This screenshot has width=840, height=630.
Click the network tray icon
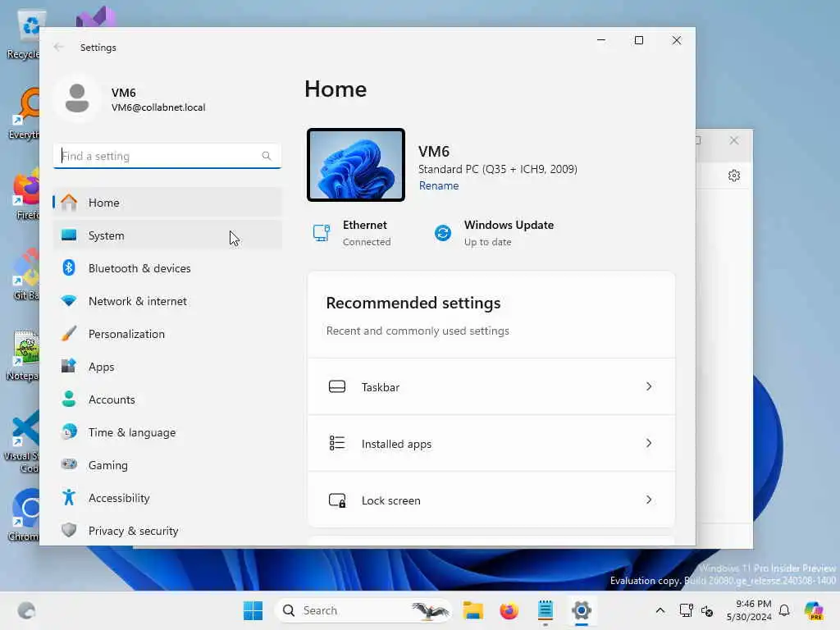(x=687, y=610)
